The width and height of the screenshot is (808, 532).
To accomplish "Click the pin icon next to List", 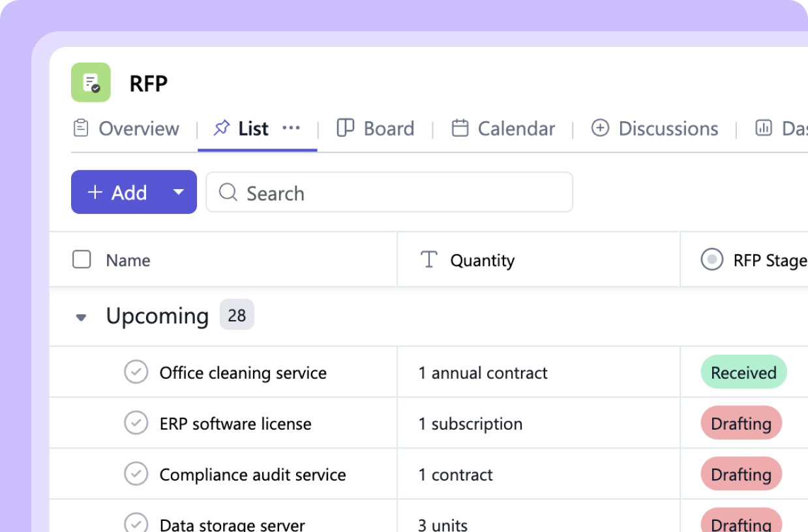I will click(x=221, y=128).
